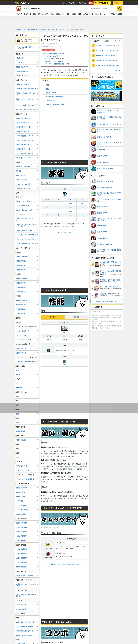
Task: Expand the 掲示板一覧 sidebar row
Action: (x=27, y=58)
